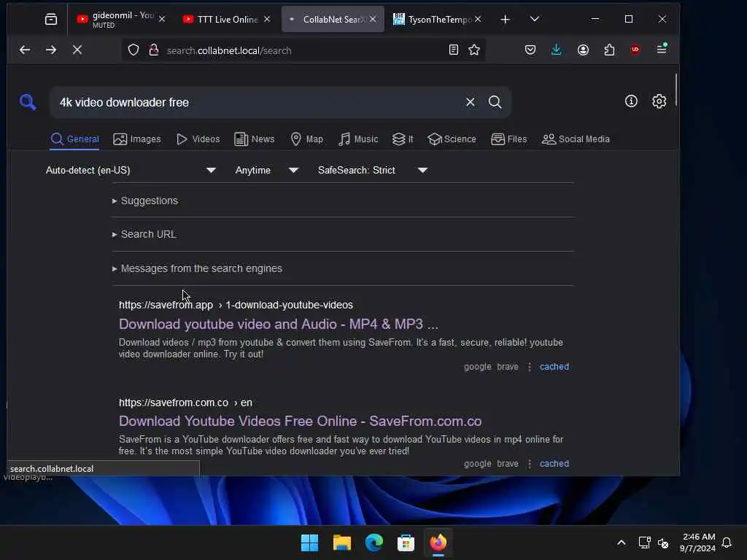Open Firefox application menu

[662, 49]
